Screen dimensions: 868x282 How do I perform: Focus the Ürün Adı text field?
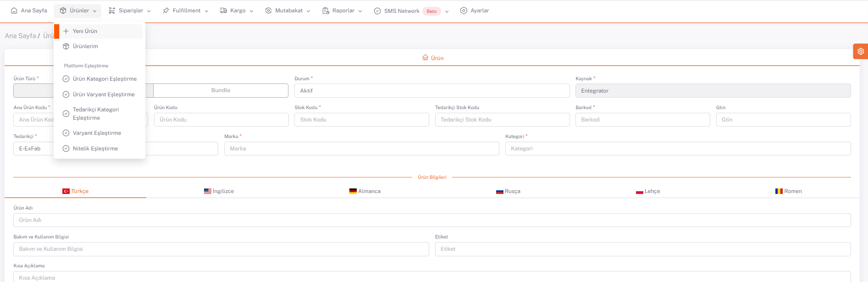click(x=431, y=220)
